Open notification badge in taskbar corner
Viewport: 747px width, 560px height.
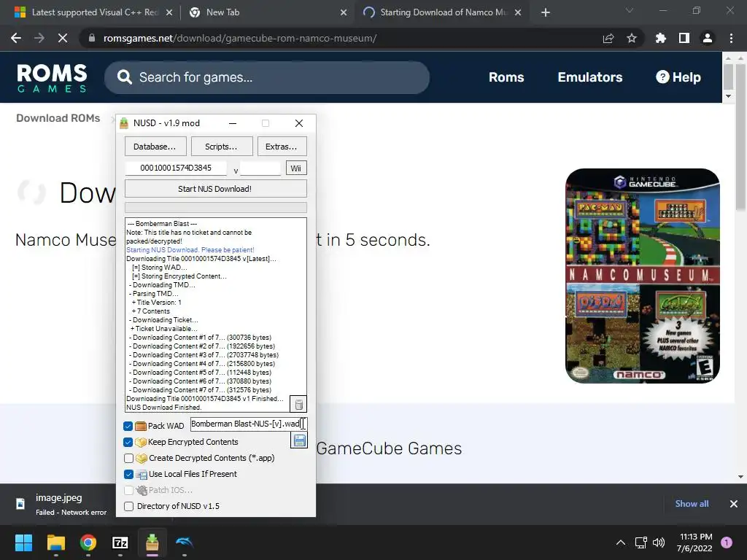[x=727, y=542]
